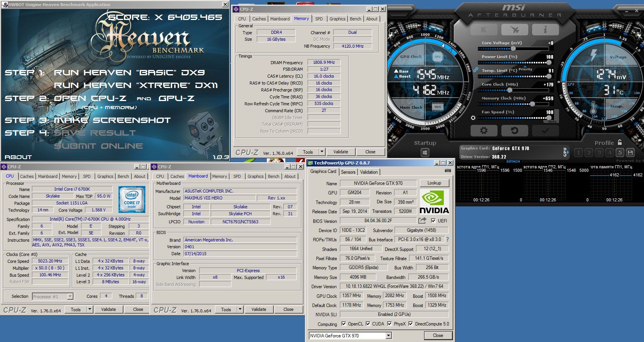Click Validate in CPU-Z CPU window
This screenshot has width=644, height=342.
pos(108,309)
